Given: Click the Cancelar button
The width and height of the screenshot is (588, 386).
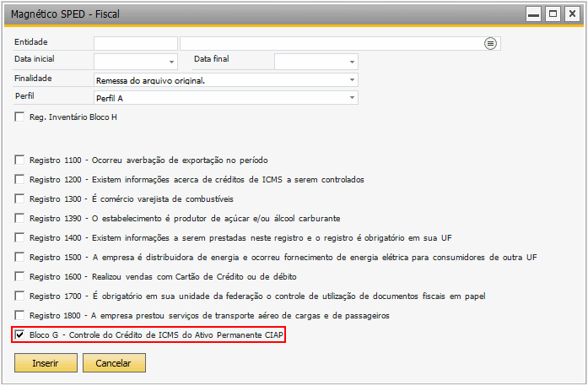Looking at the screenshot, I should pyautogui.click(x=114, y=363).
